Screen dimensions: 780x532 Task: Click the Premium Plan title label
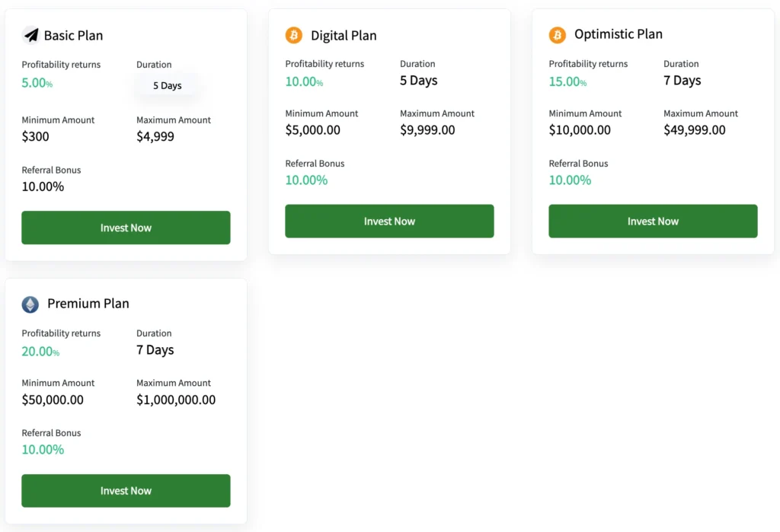pyautogui.click(x=88, y=303)
